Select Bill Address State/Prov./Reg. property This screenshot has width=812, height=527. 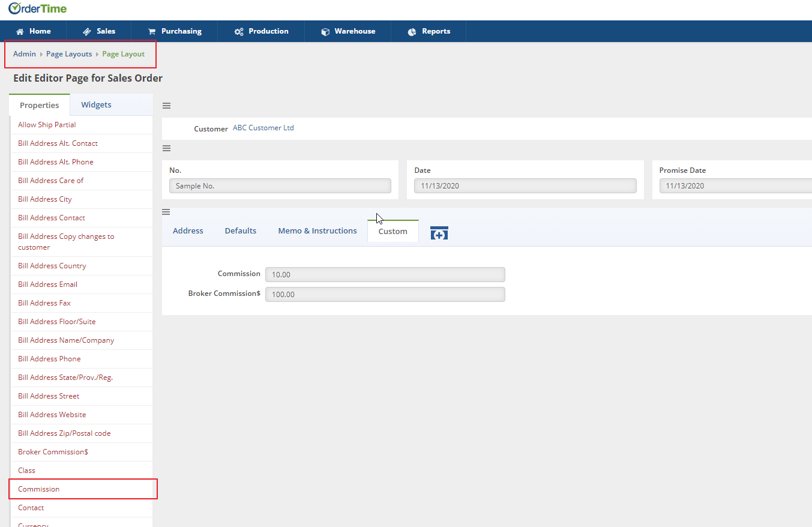pyautogui.click(x=82, y=378)
